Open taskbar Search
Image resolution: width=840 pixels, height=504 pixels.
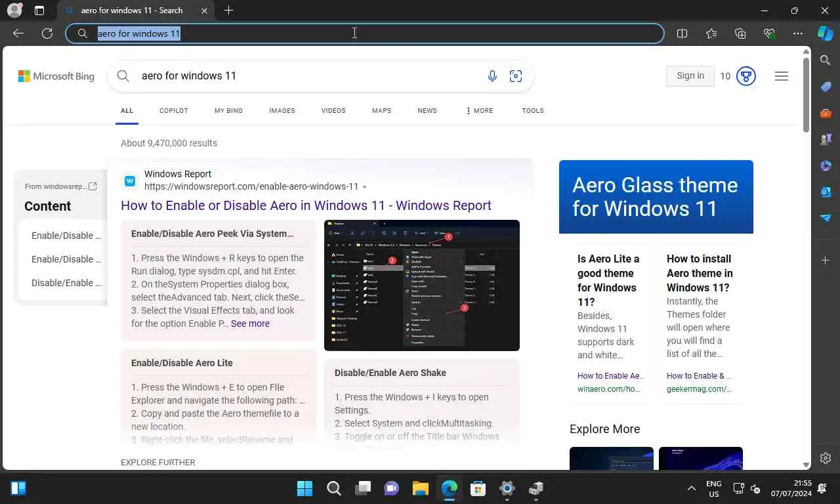point(334,488)
